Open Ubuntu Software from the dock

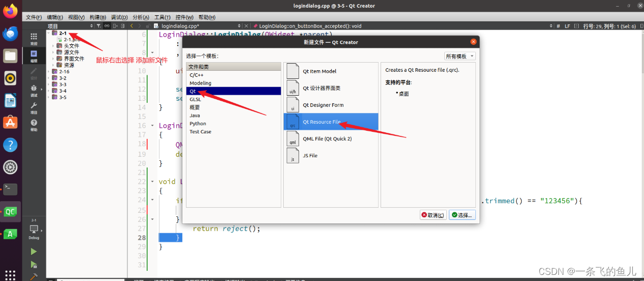[10, 123]
